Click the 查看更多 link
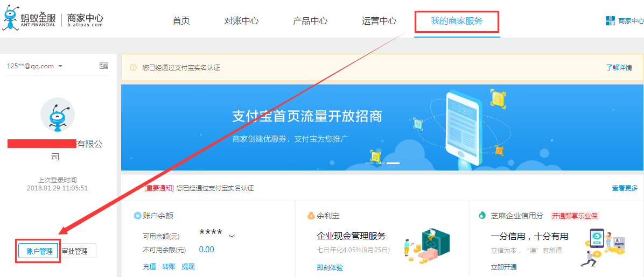The width and height of the screenshot is (644, 277). click(x=625, y=188)
